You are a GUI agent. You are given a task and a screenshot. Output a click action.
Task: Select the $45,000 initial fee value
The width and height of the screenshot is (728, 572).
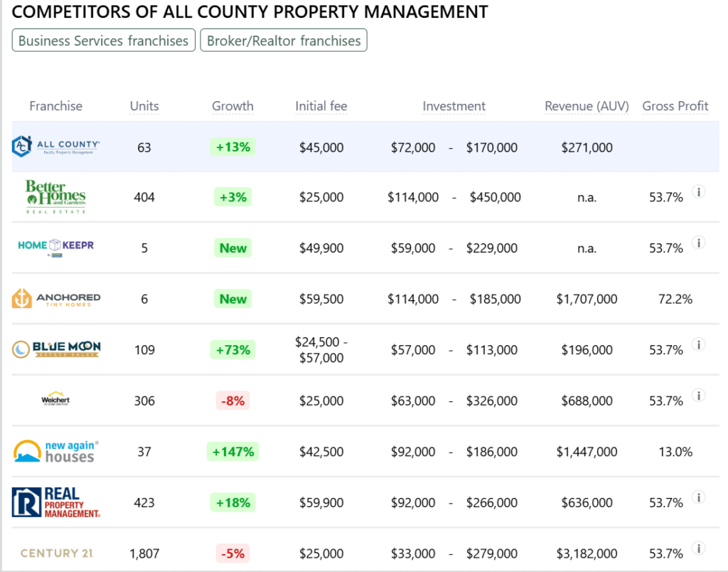point(321,147)
